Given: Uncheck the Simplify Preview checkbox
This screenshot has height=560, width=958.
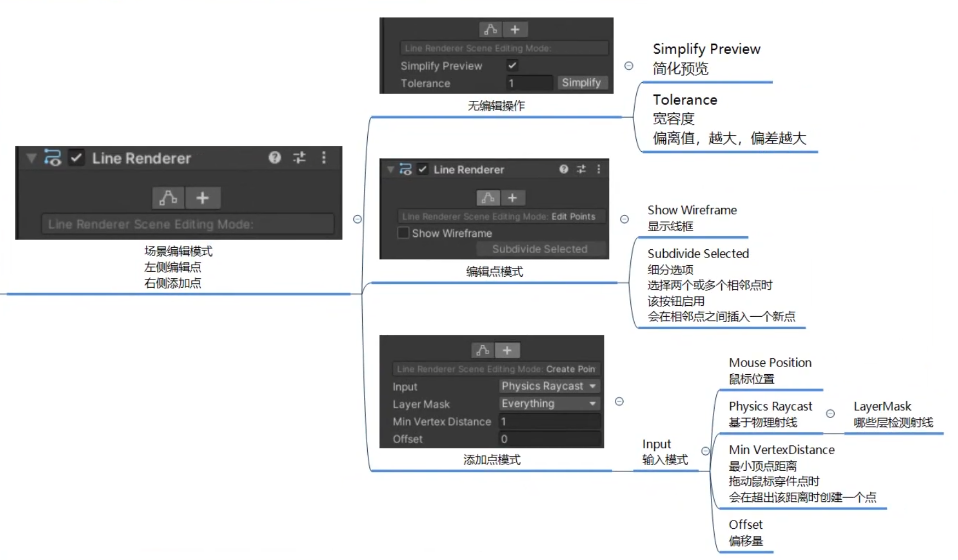Looking at the screenshot, I should tap(512, 65).
